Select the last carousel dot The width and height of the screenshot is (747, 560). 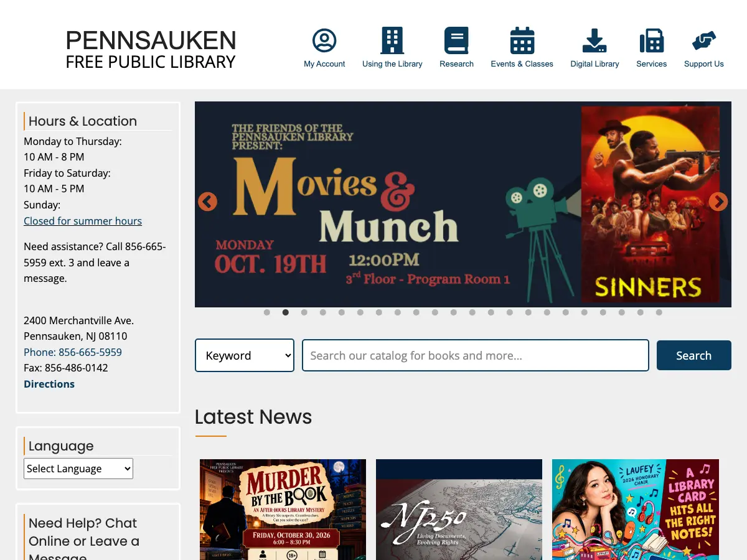click(659, 312)
